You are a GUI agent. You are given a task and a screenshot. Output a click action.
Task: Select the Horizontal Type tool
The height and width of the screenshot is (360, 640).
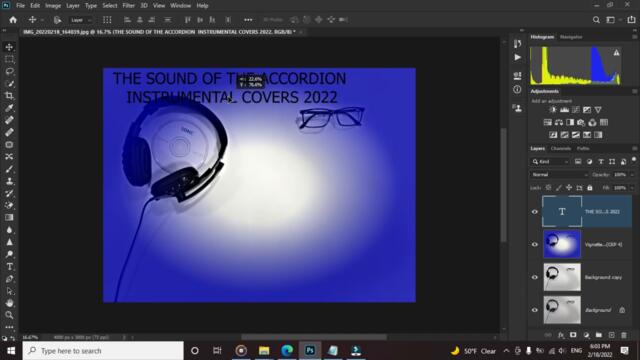tap(9, 267)
